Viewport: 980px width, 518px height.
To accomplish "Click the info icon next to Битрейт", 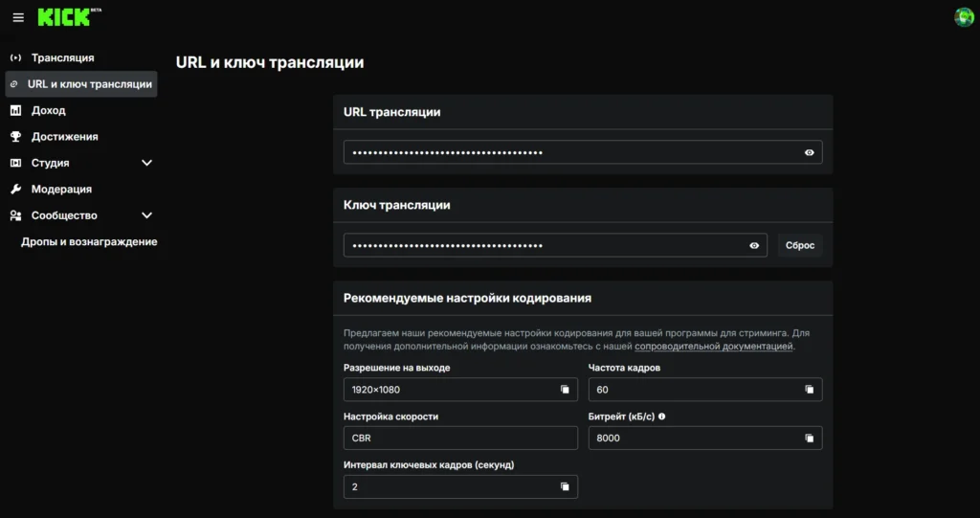I will [x=662, y=416].
